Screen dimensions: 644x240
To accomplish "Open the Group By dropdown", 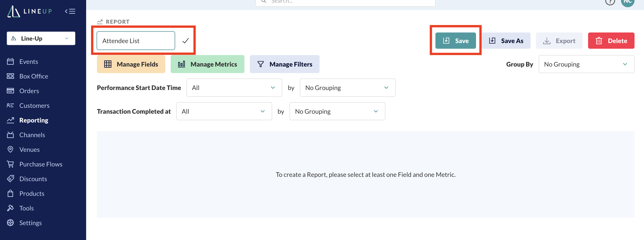I will tap(586, 64).
